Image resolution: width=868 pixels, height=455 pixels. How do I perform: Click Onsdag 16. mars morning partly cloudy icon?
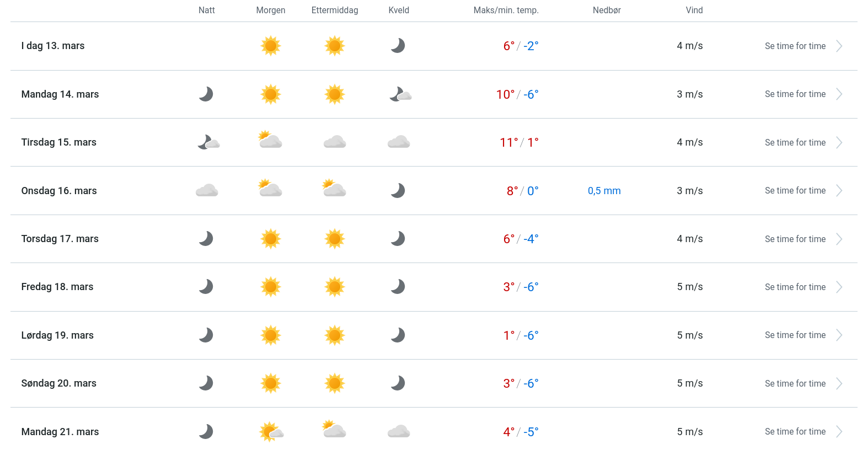coord(270,189)
